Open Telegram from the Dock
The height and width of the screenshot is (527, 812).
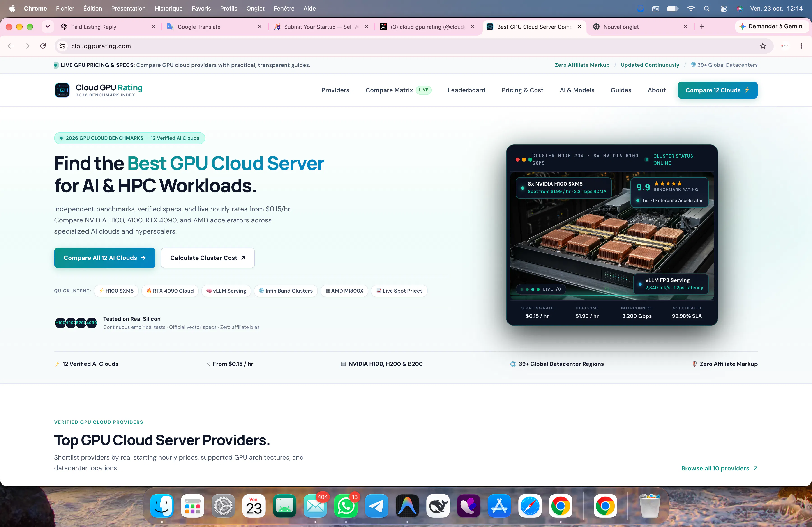[376, 506]
